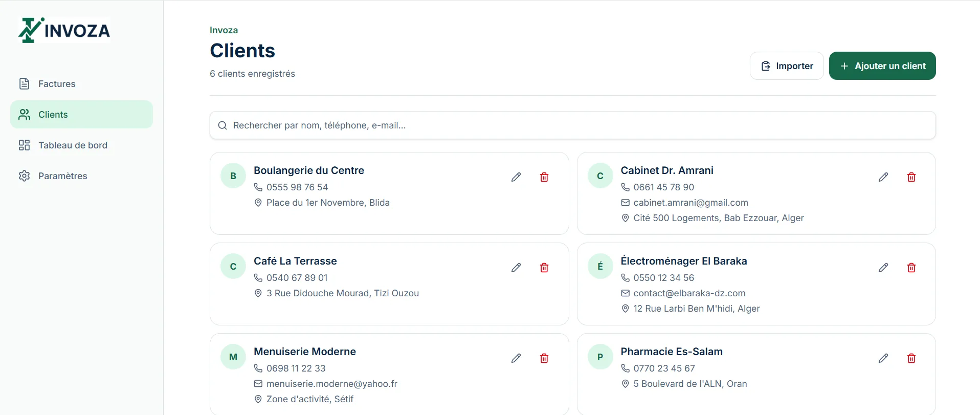Click address 3 Rue Didouche Mourad, Tizi Ouzou
This screenshot has height=415, width=980.
[x=343, y=293]
